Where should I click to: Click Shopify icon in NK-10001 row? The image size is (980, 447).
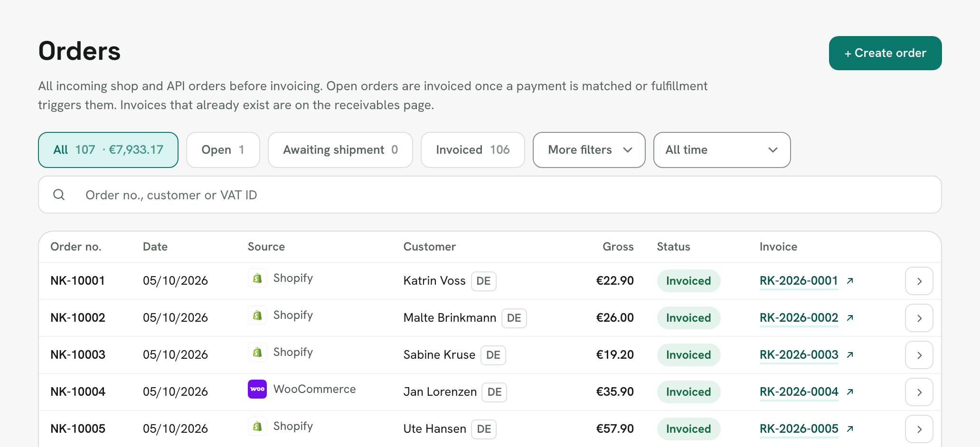[x=257, y=278]
